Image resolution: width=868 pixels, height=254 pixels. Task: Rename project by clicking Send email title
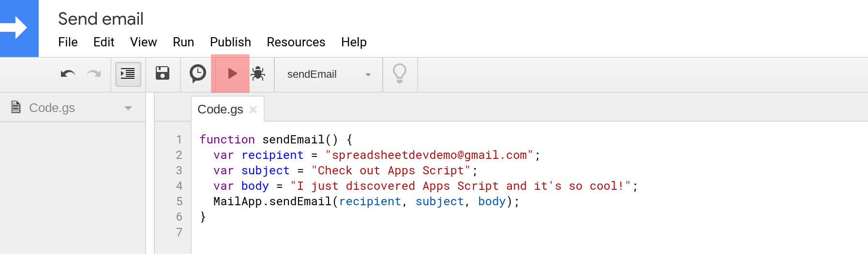[101, 19]
